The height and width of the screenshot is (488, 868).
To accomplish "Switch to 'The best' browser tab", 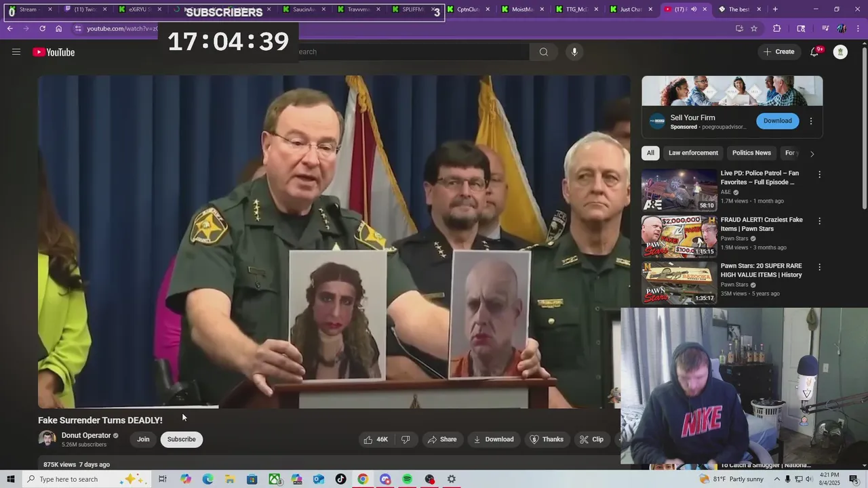I will click(x=740, y=9).
